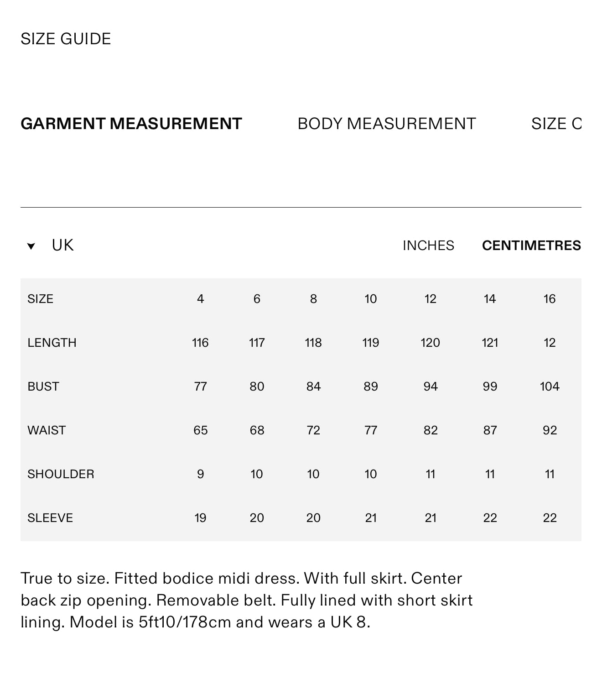Select size 14 column header
Screen dimensions: 602x700
(x=489, y=299)
